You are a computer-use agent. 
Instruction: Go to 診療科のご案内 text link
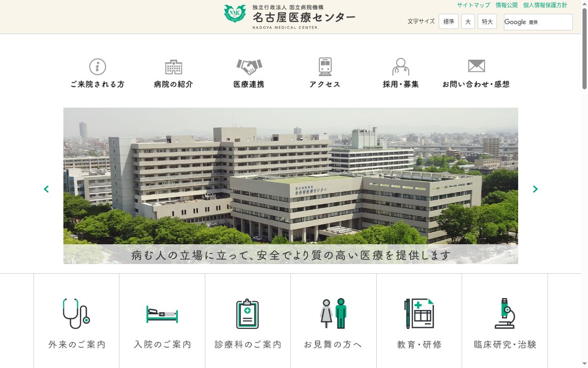point(248,345)
